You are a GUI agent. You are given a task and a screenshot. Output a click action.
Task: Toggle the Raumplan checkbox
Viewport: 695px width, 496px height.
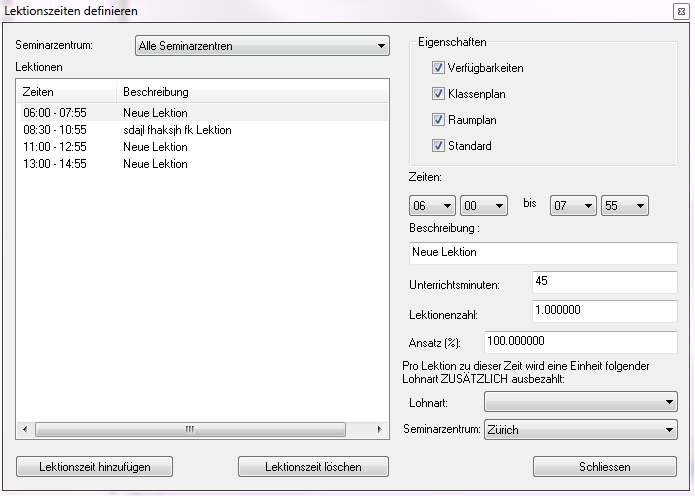pyautogui.click(x=438, y=120)
